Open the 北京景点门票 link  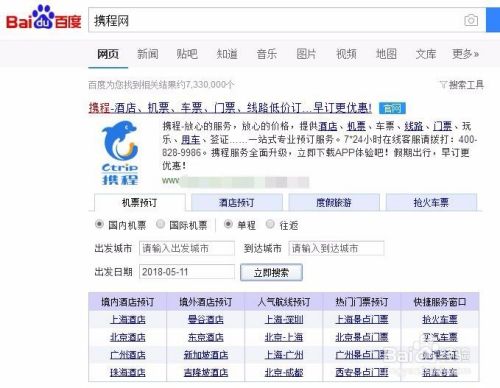pyautogui.click(x=362, y=337)
